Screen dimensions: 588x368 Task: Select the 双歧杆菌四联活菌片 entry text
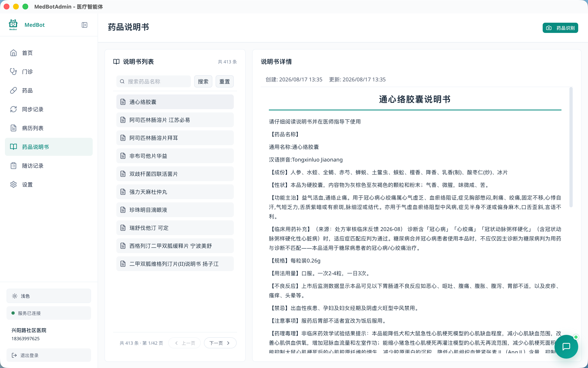pyautogui.click(x=154, y=174)
